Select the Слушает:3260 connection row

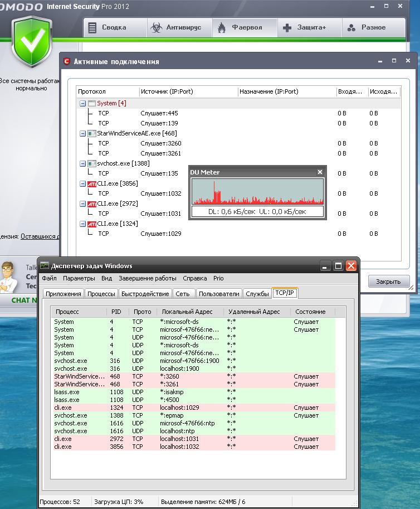(x=238, y=143)
